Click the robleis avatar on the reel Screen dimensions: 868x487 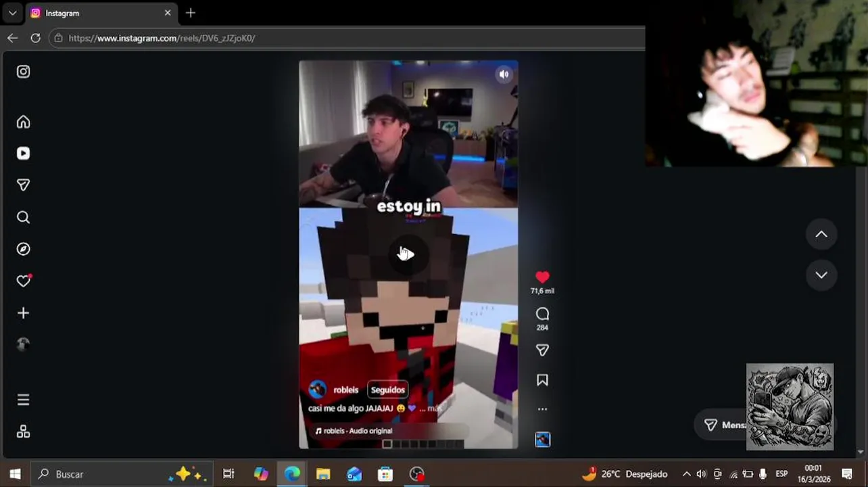coord(317,390)
